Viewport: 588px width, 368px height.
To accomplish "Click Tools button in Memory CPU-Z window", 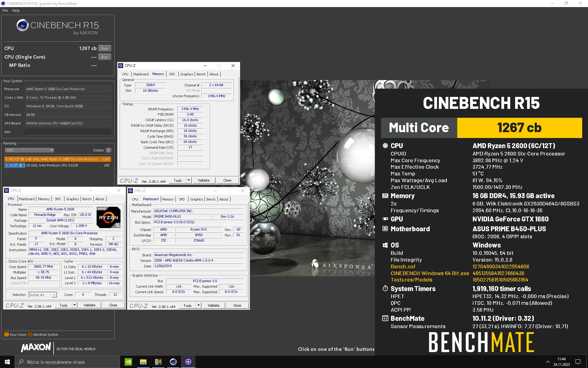I will point(178,180).
